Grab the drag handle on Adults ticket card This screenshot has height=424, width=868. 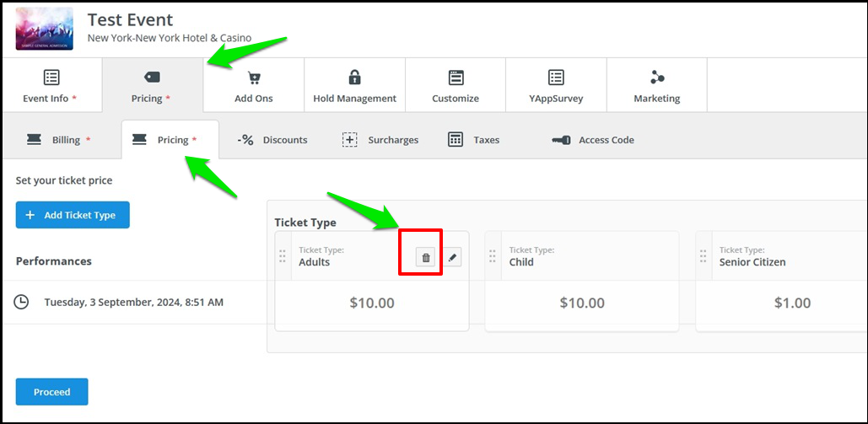click(283, 255)
